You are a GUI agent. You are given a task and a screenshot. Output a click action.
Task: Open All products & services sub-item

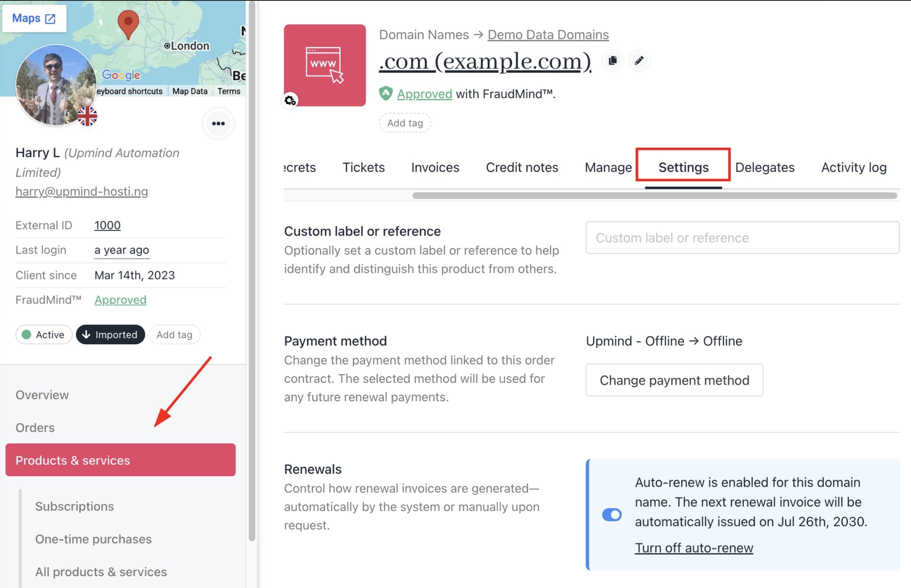point(101,572)
